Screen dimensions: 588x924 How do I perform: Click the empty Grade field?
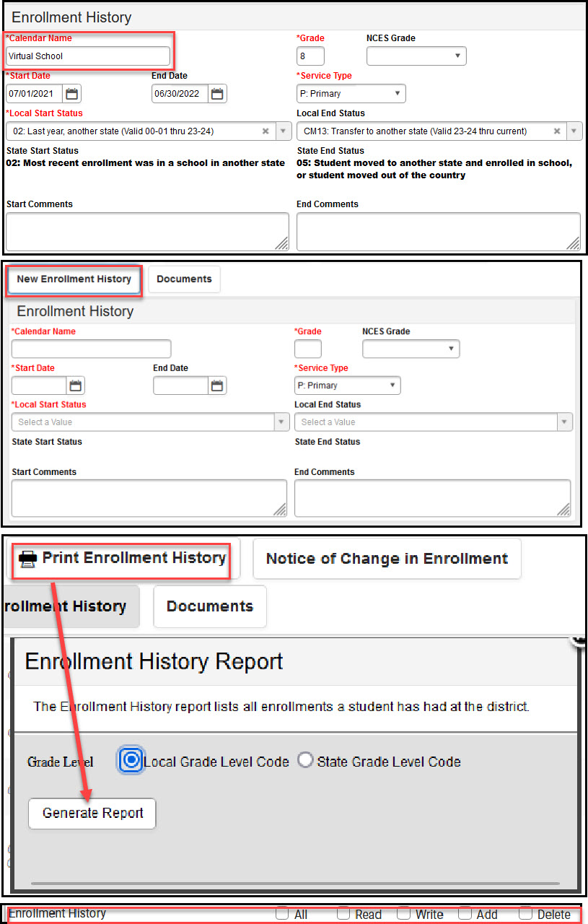coord(308,349)
